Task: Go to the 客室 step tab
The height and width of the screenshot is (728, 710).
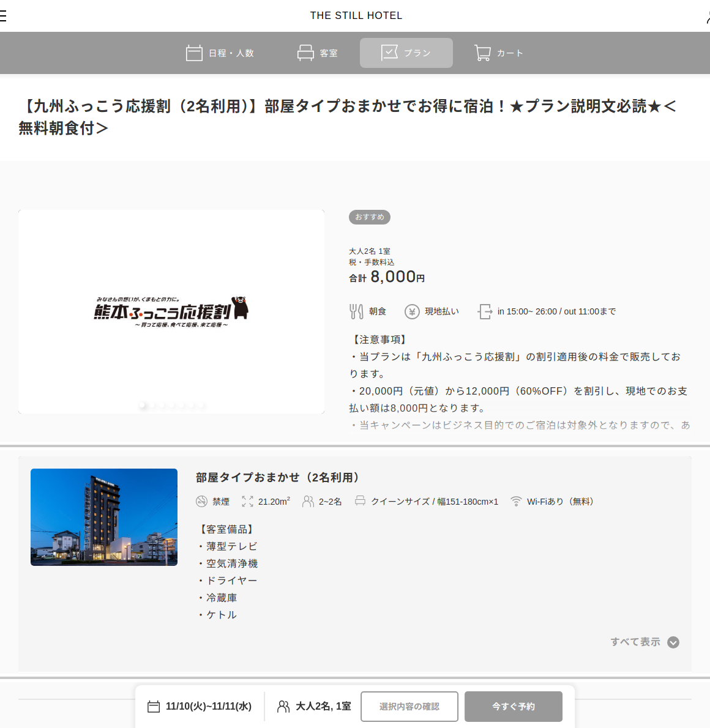Action: click(x=318, y=53)
